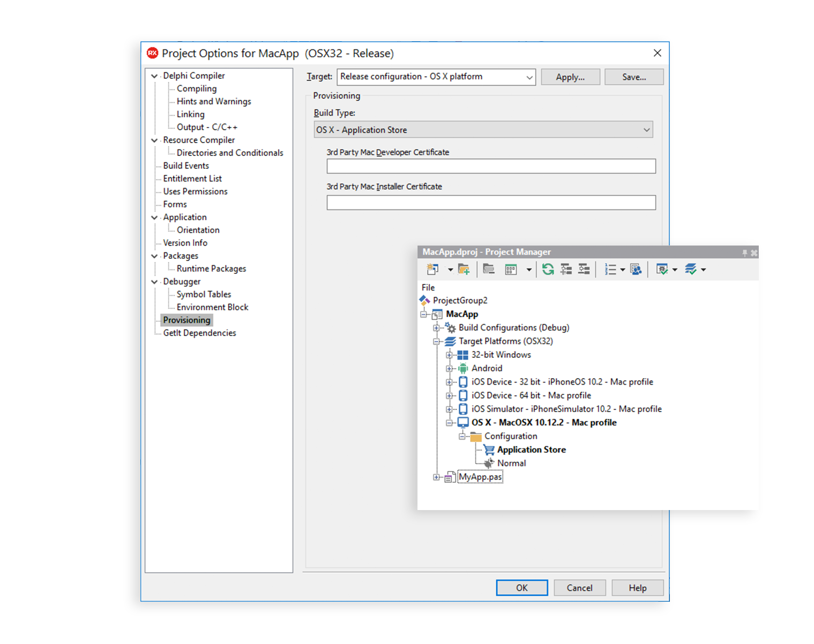Image resolution: width=814 pixels, height=644 pixels.
Task: Collapse the Packages tree node
Action: 154,256
